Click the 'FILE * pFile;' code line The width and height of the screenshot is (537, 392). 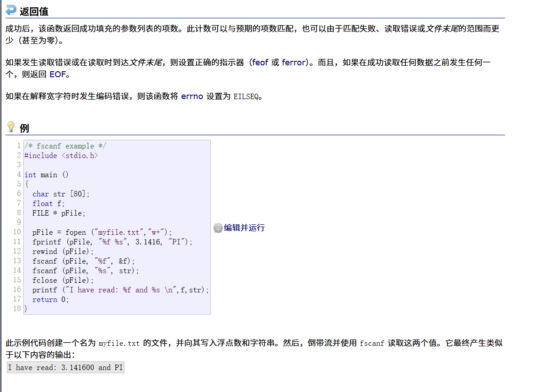click(x=59, y=213)
